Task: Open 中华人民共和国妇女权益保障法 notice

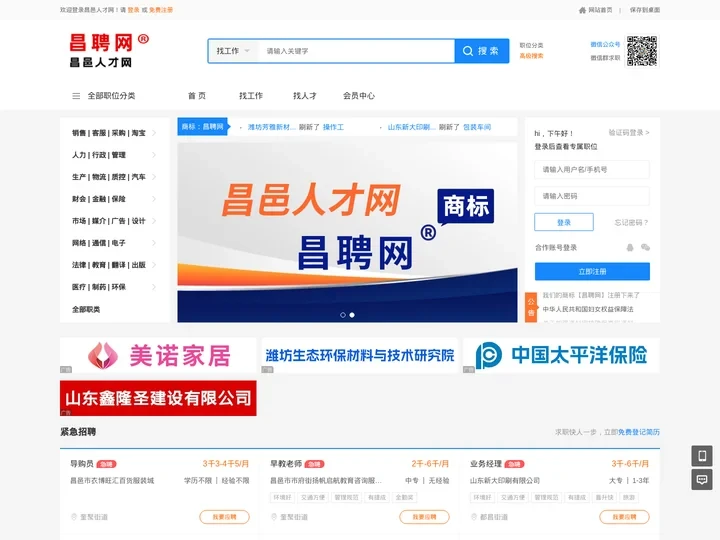Action: 588,309
